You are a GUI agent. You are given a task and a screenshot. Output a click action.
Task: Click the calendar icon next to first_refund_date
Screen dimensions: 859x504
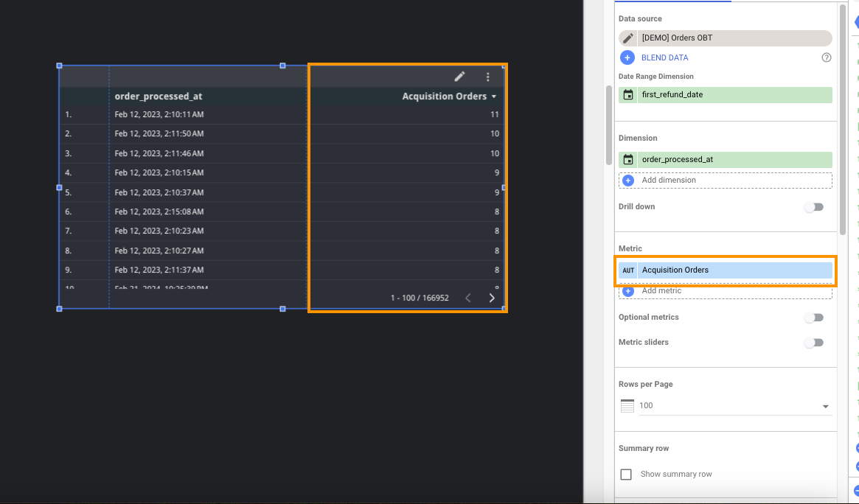point(628,94)
